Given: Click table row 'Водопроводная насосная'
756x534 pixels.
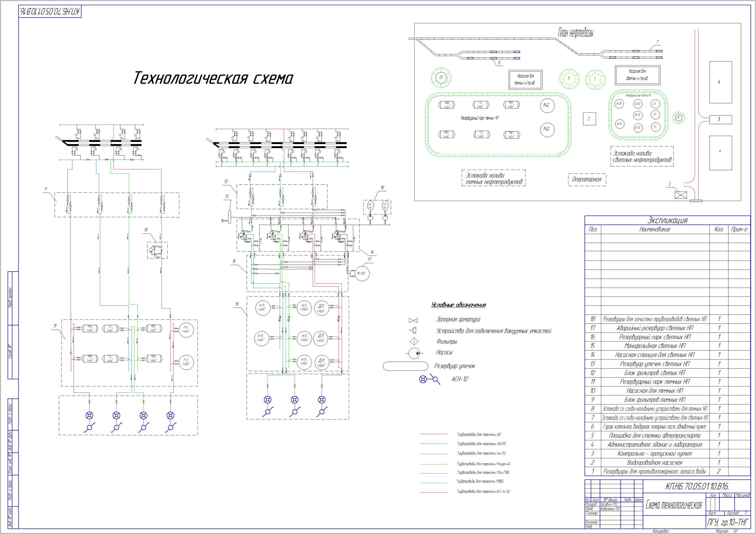Looking at the screenshot, I should (667, 463).
